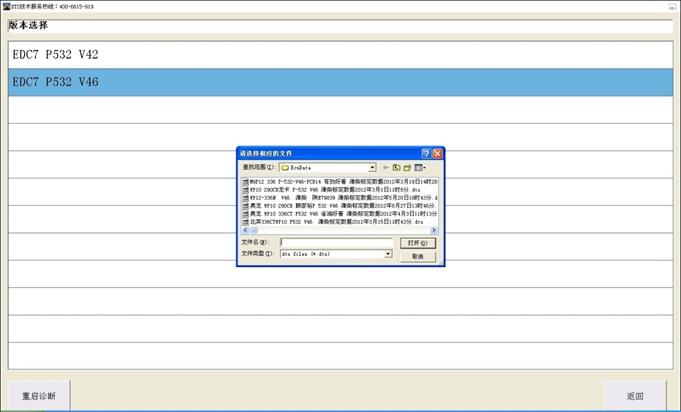Click the horizontal scrollbar thumb in file list
Image resolution: width=681 pixels, height=412 pixels.
tap(253, 231)
